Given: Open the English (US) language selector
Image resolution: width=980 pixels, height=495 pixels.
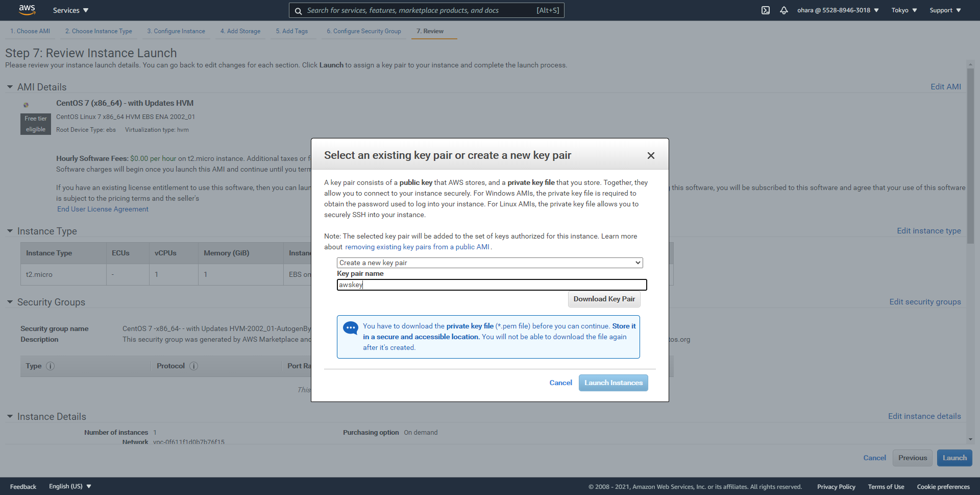Looking at the screenshot, I should pos(70,486).
